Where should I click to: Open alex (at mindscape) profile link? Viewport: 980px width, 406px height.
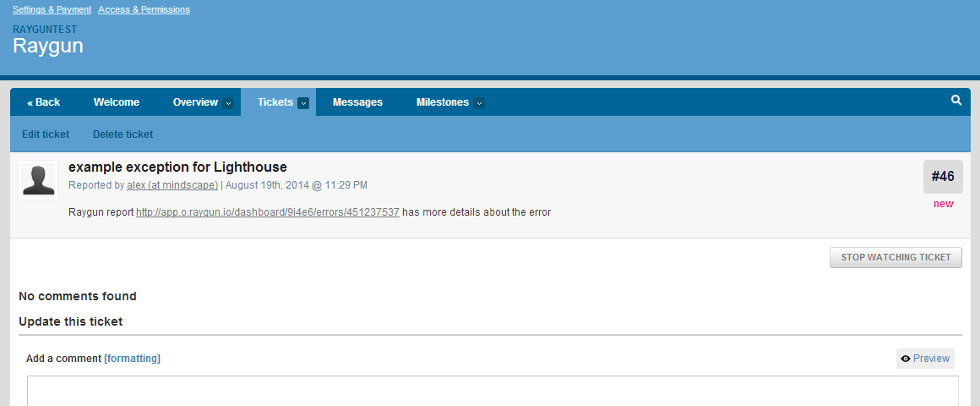point(172,185)
